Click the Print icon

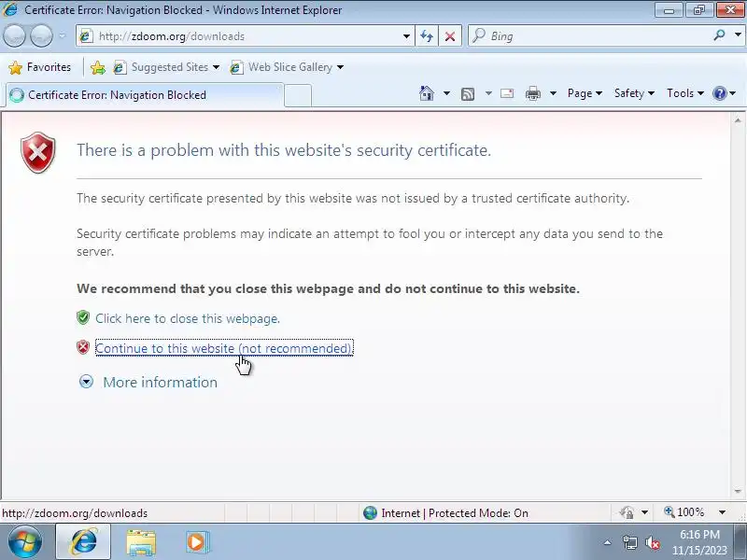[532, 93]
